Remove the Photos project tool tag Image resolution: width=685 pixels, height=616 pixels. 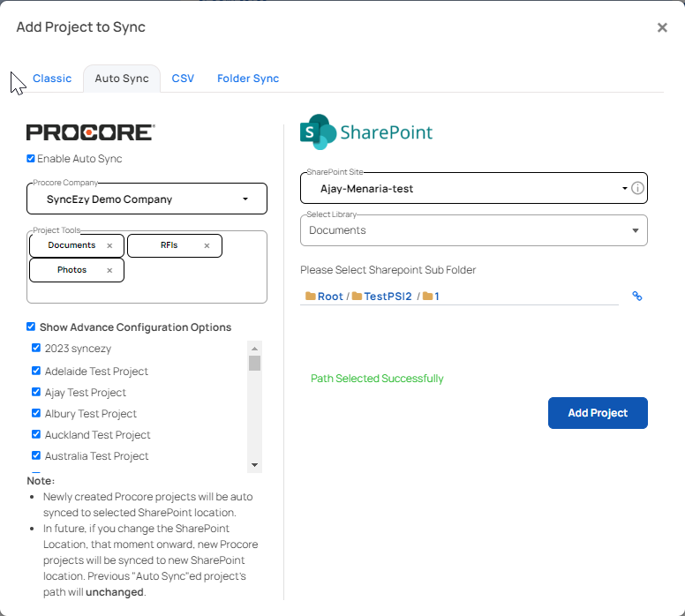pyautogui.click(x=109, y=270)
